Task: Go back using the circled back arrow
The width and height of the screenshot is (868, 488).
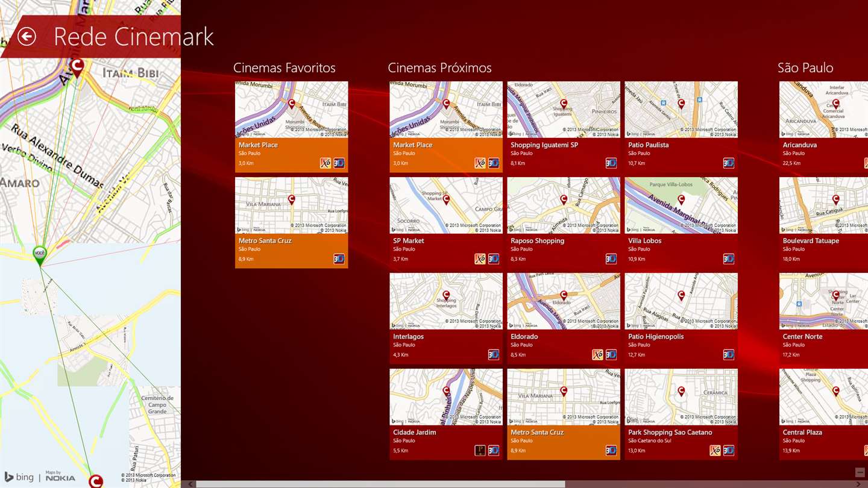Action: 27,37
